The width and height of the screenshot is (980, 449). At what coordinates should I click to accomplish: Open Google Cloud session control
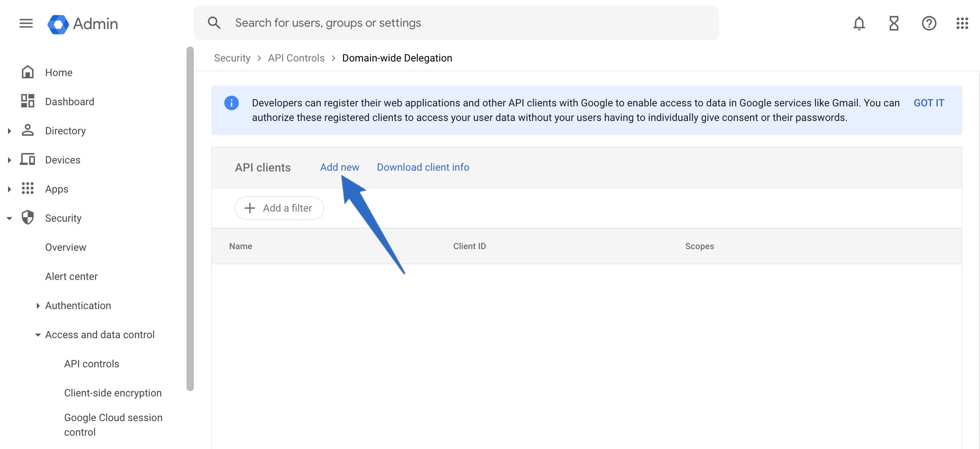click(x=113, y=425)
